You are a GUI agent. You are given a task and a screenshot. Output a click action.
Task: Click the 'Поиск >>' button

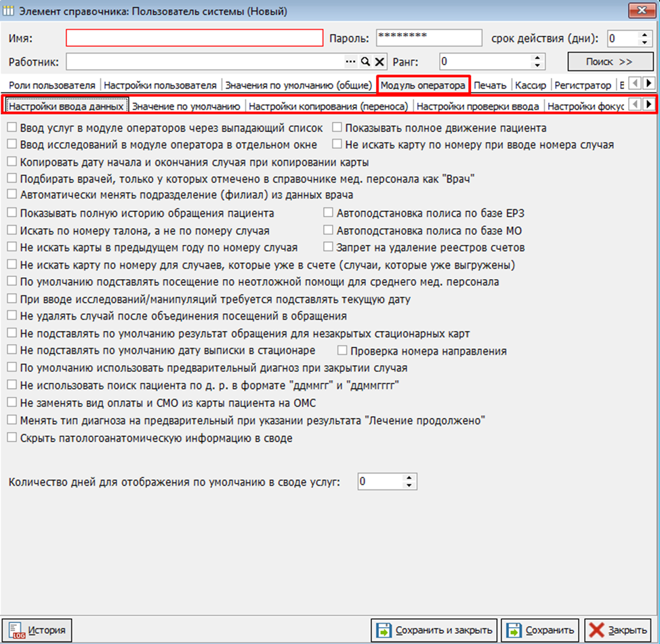click(610, 62)
